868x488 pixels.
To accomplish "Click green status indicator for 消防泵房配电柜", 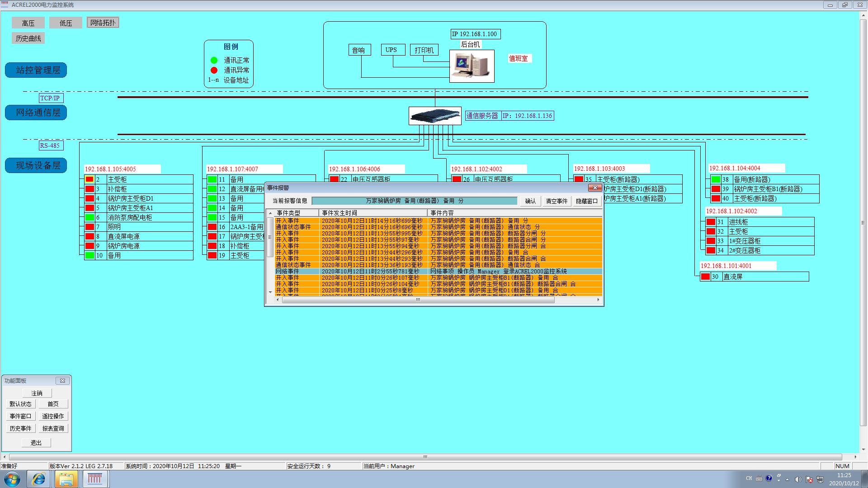I will pyautogui.click(x=90, y=217).
